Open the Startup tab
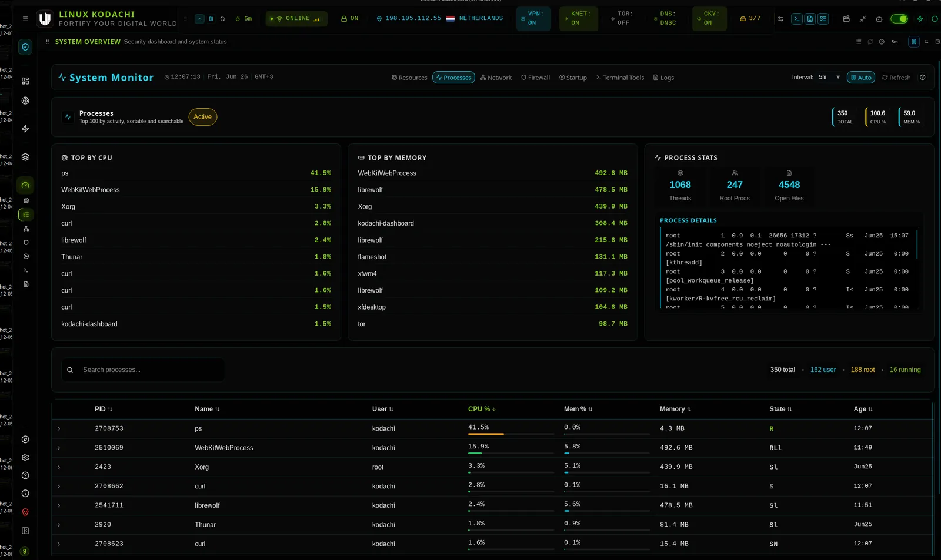Viewport: 941px width, 560px height. 573,78
